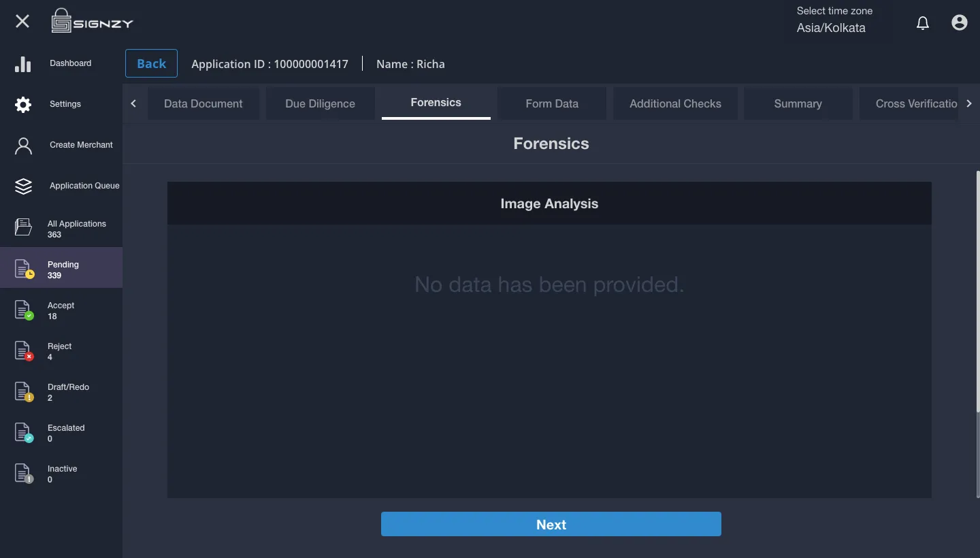The image size is (980, 558).
Task: Switch to the Data Document tab
Action: tap(203, 103)
